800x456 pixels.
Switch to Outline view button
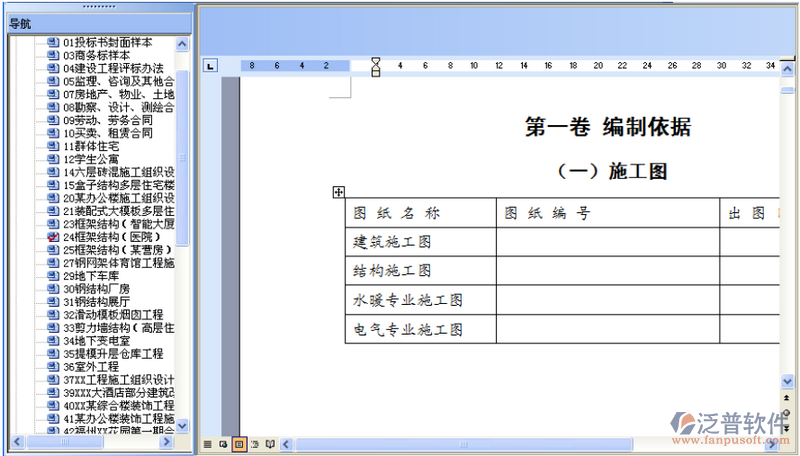click(255, 444)
